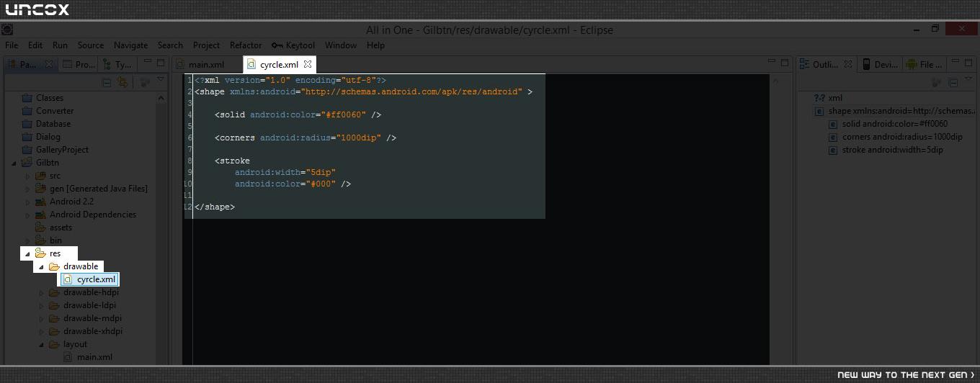The height and width of the screenshot is (383, 980).
Task: Expand the Android 2.2 library
Action: pos(27,202)
